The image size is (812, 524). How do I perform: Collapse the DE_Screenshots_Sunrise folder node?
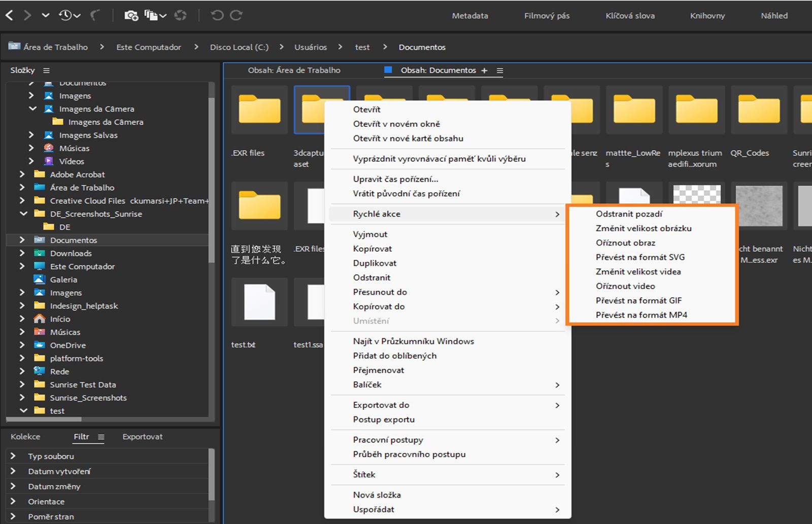point(23,214)
